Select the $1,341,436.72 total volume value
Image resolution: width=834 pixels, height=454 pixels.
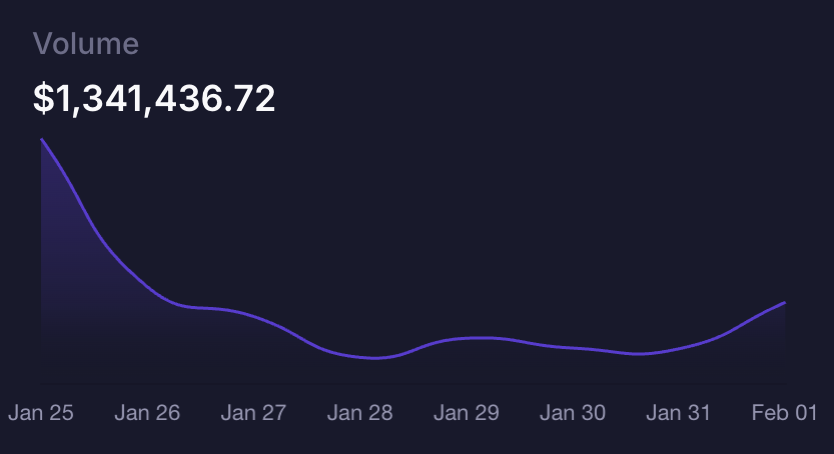click(154, 98)
